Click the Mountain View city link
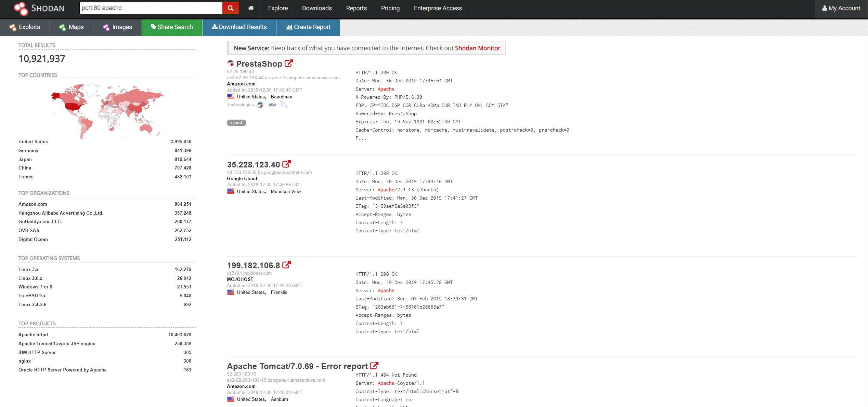The width and height of the screenshot is (868, 407). [x=286, y=191]
